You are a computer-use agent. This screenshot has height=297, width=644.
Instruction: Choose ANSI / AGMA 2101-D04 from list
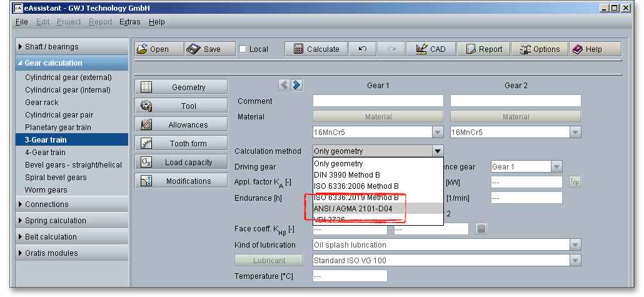click(x=353, y=209)
